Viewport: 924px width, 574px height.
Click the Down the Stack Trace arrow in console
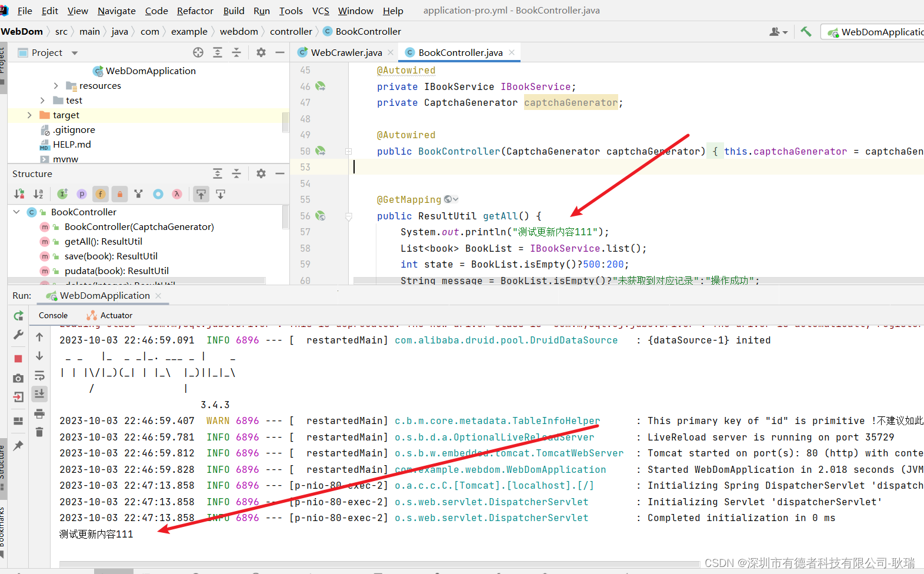[39, 356]
